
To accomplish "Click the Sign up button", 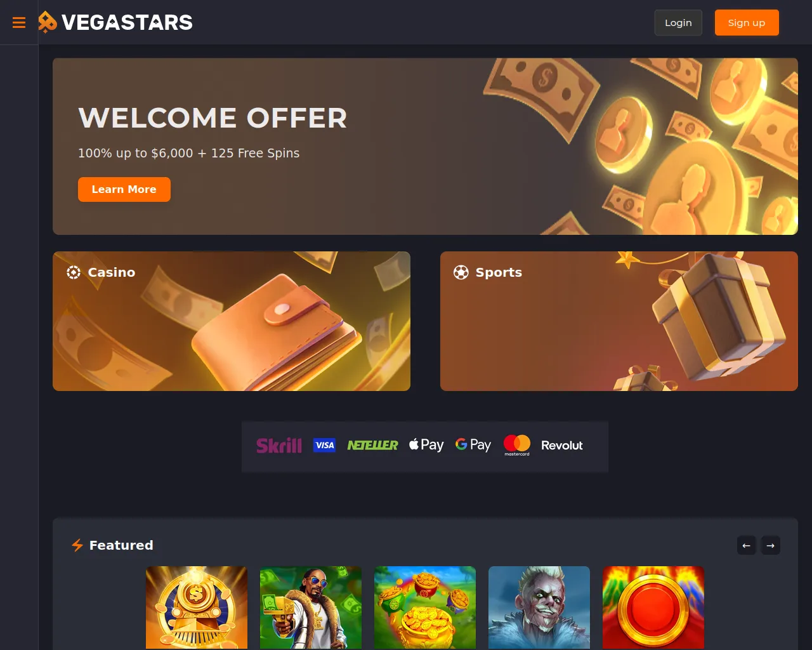I will click(x=747, y=23).
